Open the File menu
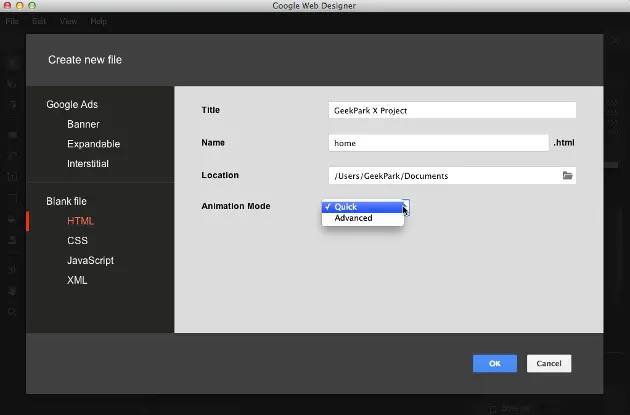Screen dimensions: 630x415 12,21
